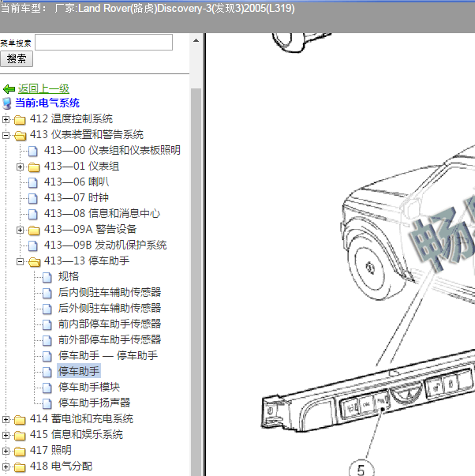Collapse the 413 仪表装置和警告系统 node
475x476 pixels.
6,135
